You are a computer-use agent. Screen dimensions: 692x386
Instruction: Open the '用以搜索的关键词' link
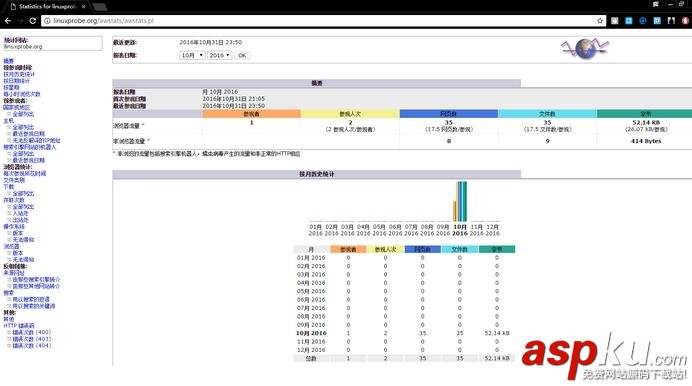[34, 306]
